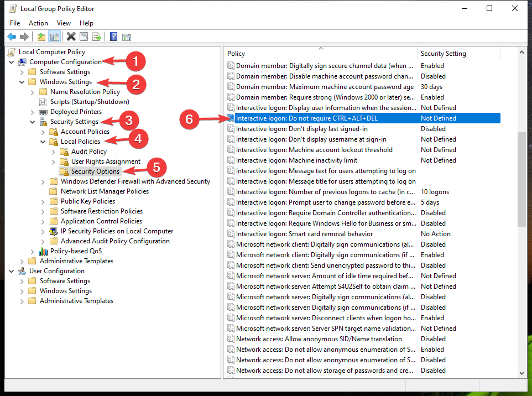This screenshot has width=532, height=396.
Task: Open the Action menu
Action: (x=38, y=23)
